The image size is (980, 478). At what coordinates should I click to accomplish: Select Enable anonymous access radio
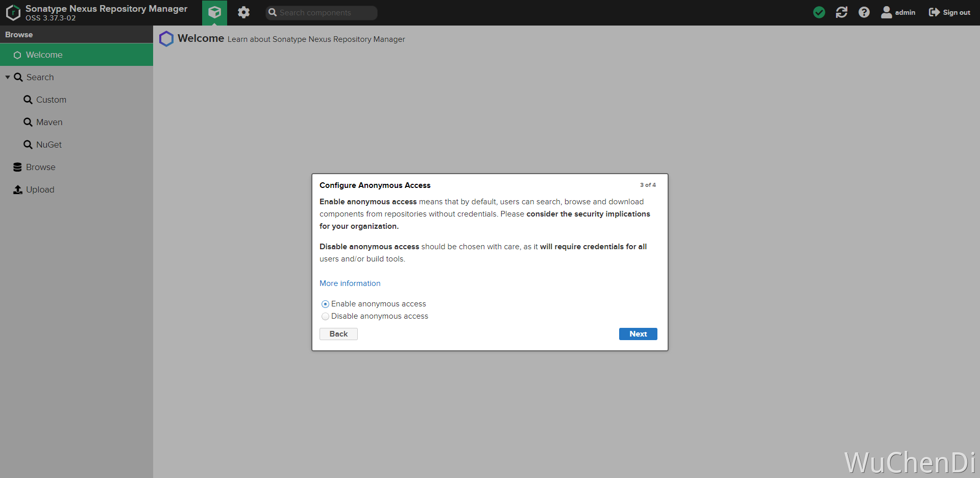325,304
